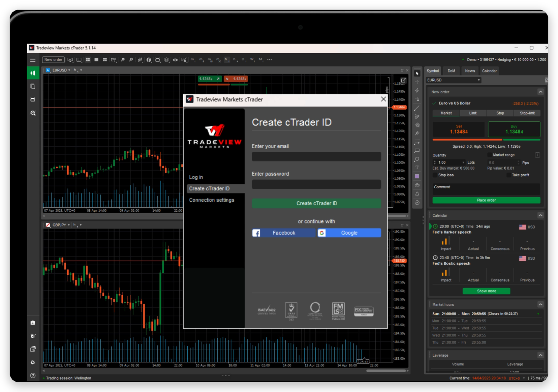Screen dimensions: 558x392
Task: Switch to the News tab
Action: click(x=470, y=71)
